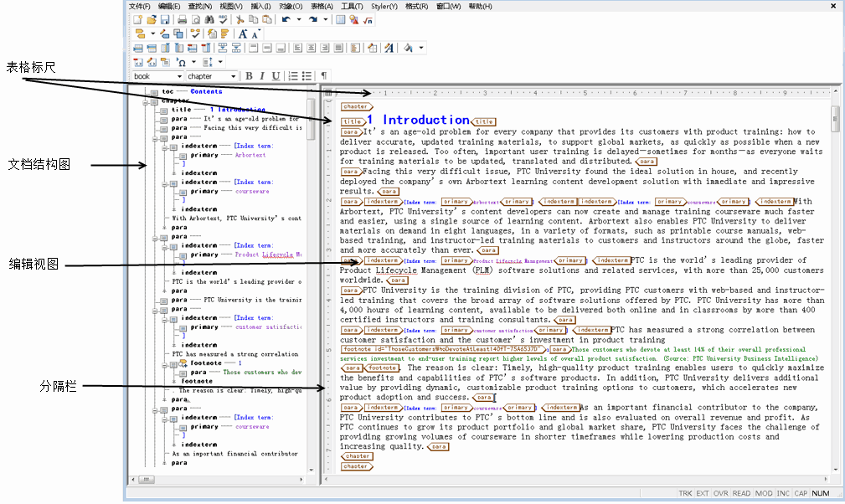The height and width of the screenshot is (504, 845).
Task: Decrease font size with the small A icon
Action: (256, 34)
